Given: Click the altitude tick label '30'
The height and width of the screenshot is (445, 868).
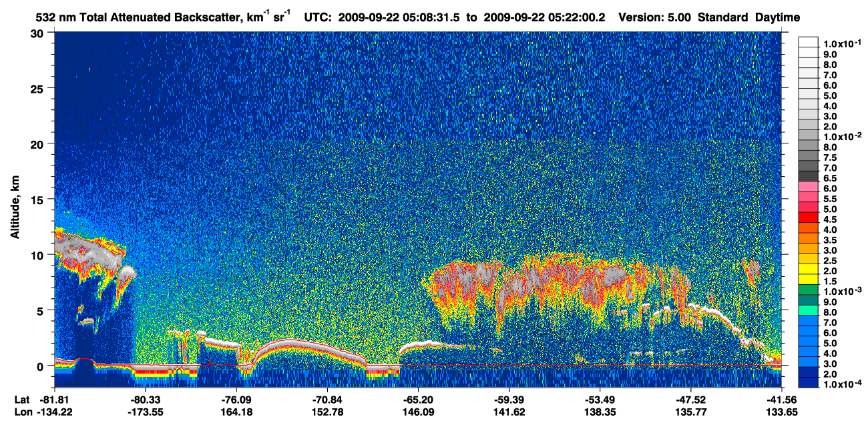Looking at the screenshot, I should tap(37, 33).
